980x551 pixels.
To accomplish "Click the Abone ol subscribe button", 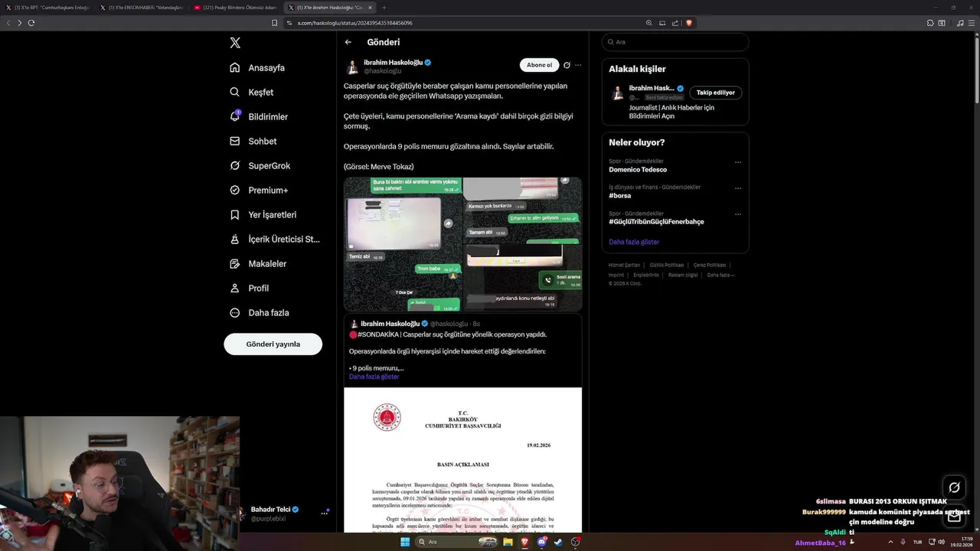I will [x=539, y=65].
